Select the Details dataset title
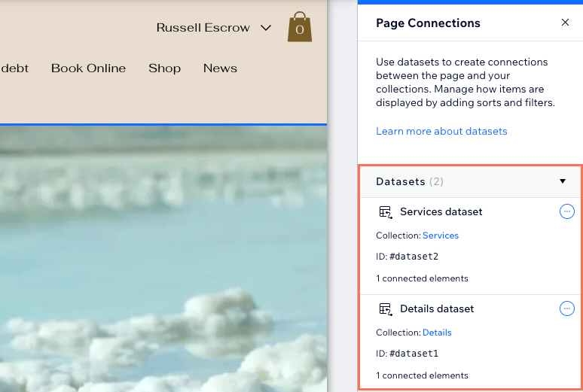583x392 pixels. 437,308
